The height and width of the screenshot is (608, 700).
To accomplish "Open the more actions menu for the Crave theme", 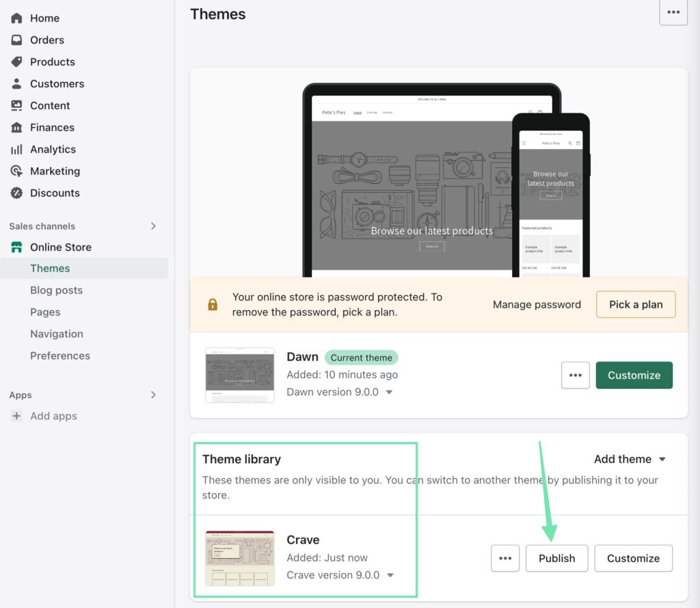I will tap(505, 558).
